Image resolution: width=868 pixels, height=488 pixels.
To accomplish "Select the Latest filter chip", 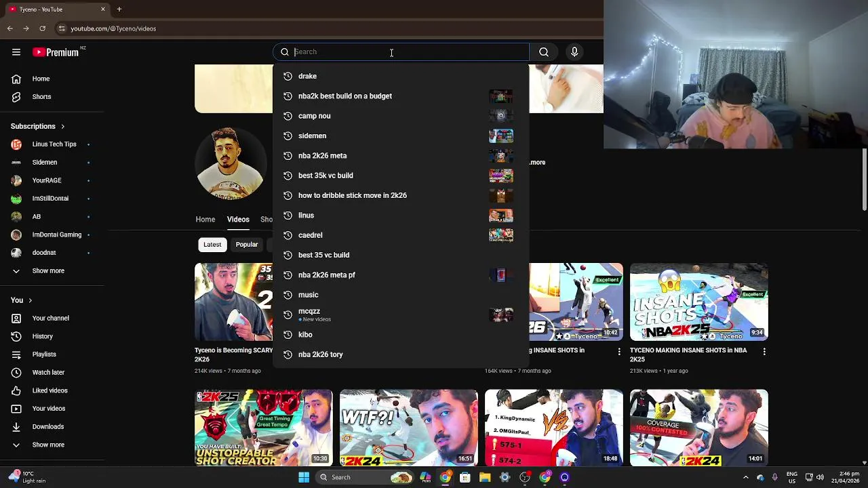I will click(212, 245).
